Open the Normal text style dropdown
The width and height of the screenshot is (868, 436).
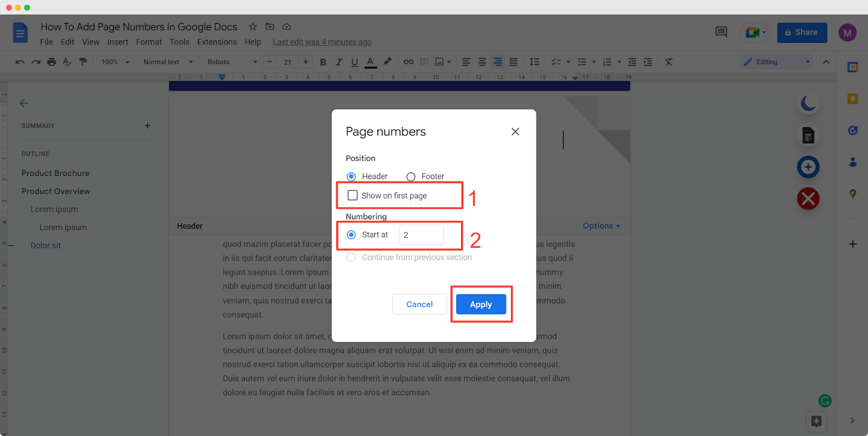(168, 62)
